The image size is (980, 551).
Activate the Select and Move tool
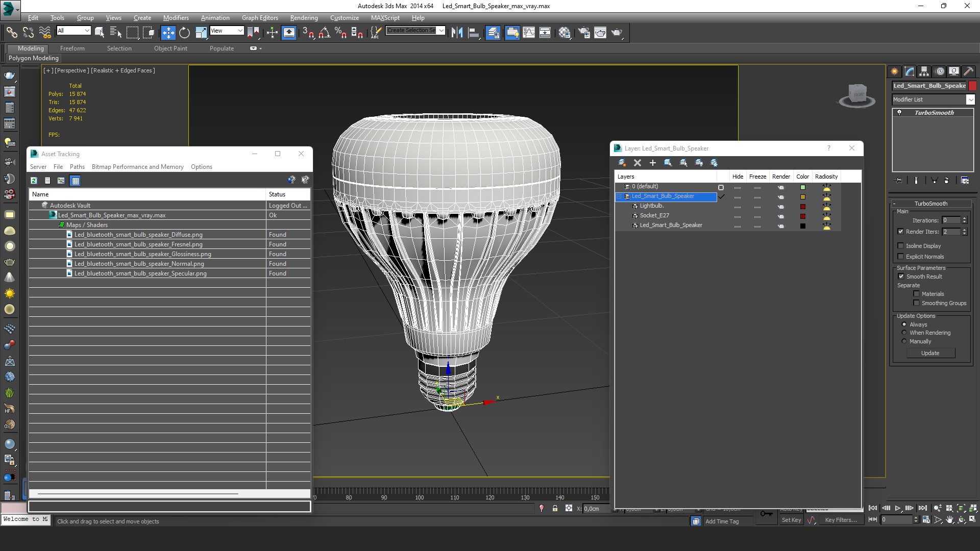[168, 33]
